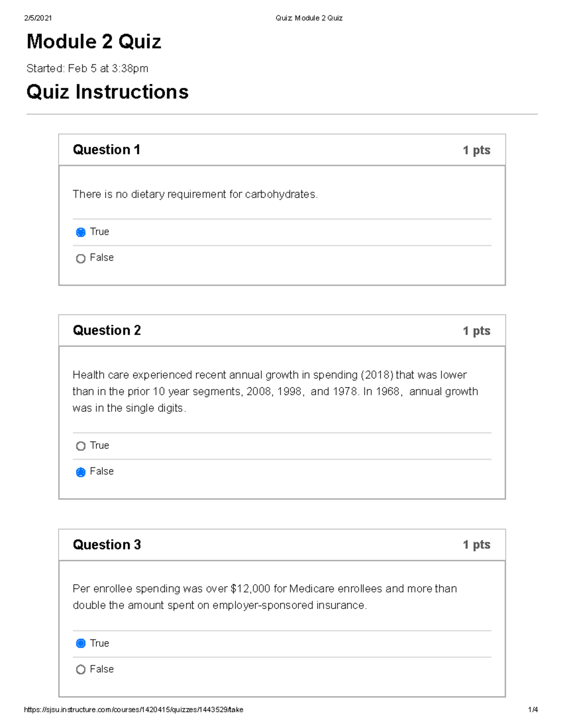Click the Question 3 heading
The width and height of the screenshot is (563, 728).
pos(107,545)
